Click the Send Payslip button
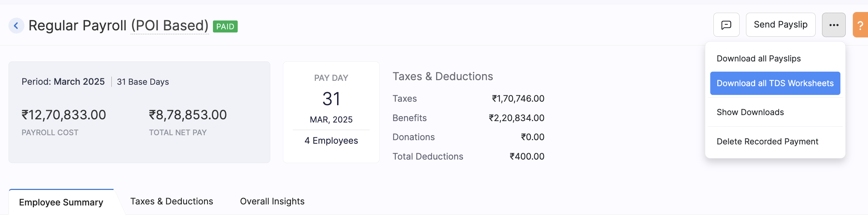868x221 pixels. coord(780,25)
